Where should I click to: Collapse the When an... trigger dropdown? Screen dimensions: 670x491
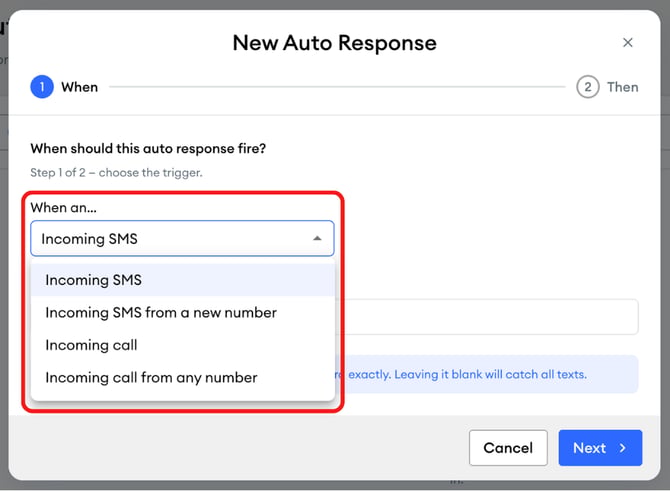(182, 238)
